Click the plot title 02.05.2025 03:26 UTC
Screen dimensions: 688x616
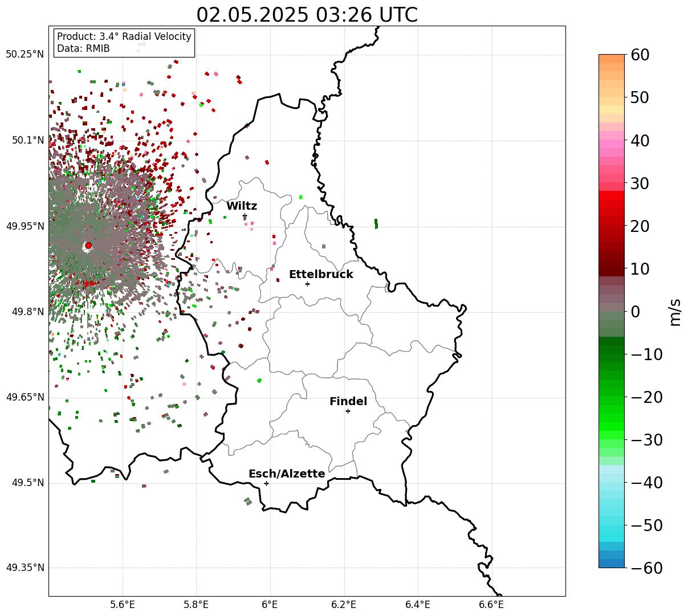pyautogui.click(x=307, y=15)
